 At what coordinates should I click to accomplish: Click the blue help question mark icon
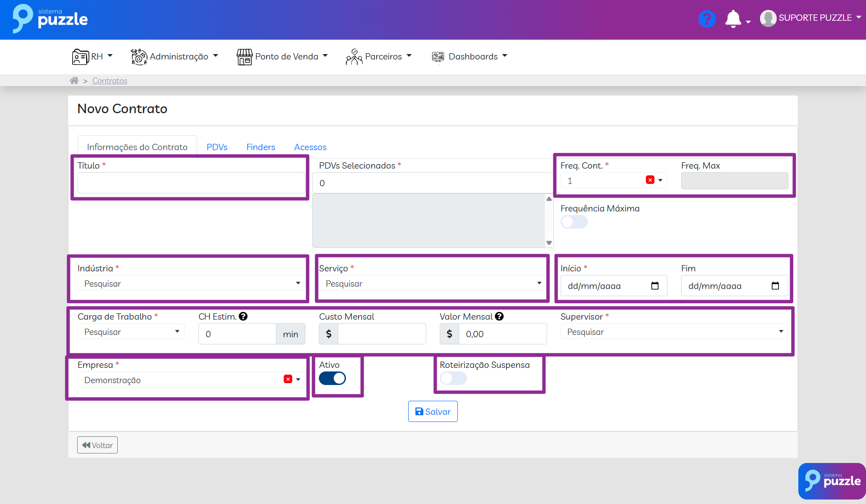707,19
